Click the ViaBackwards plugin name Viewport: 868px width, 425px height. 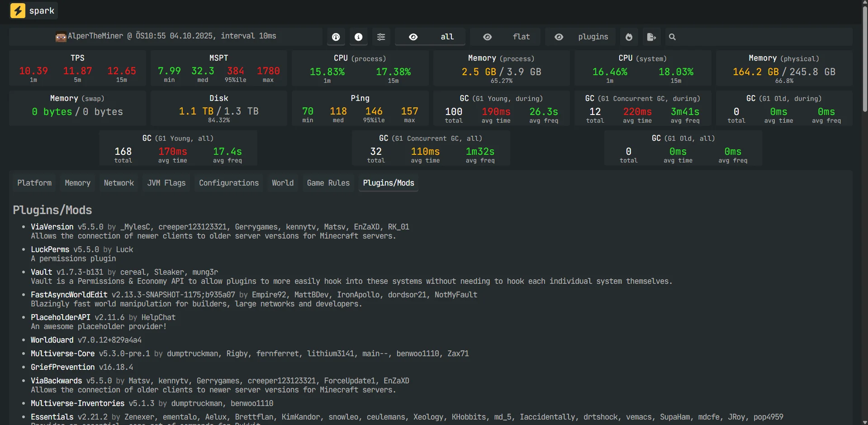pyautogui.click(x=57, y=381)
